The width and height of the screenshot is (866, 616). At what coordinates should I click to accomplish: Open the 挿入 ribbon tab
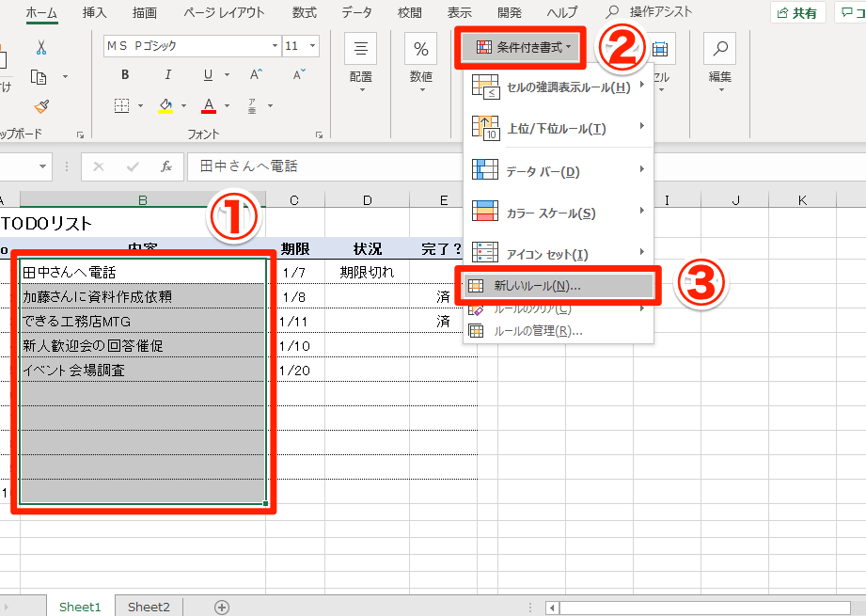(95, 13)
